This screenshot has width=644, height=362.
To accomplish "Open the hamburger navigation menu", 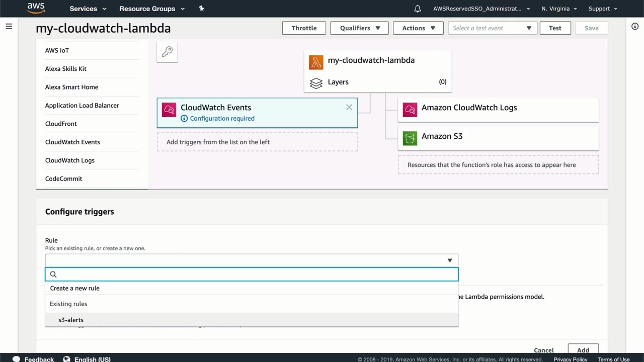I will click(x=9, y=26).
